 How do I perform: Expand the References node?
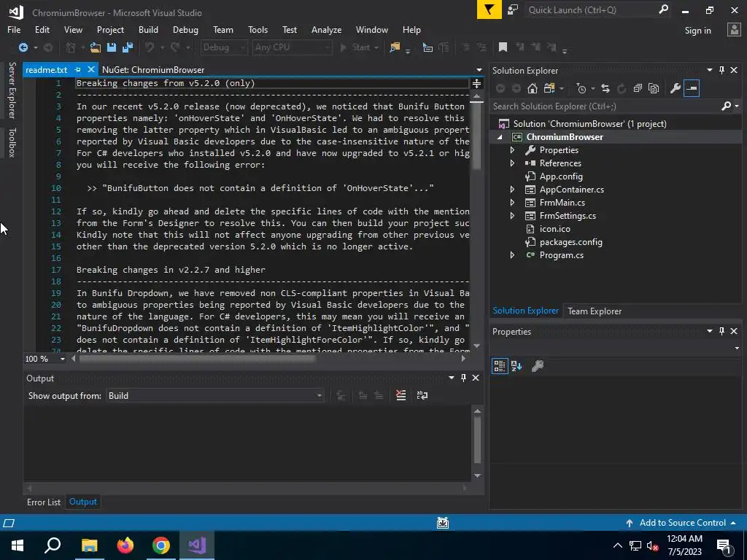pyautogui.click(x=512, y=163)
